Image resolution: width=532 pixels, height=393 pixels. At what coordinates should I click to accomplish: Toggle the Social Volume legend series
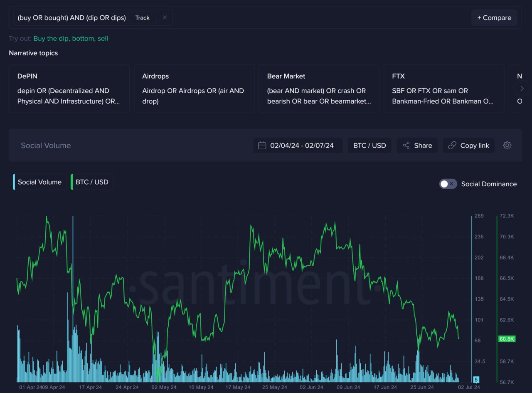[39, 182]
